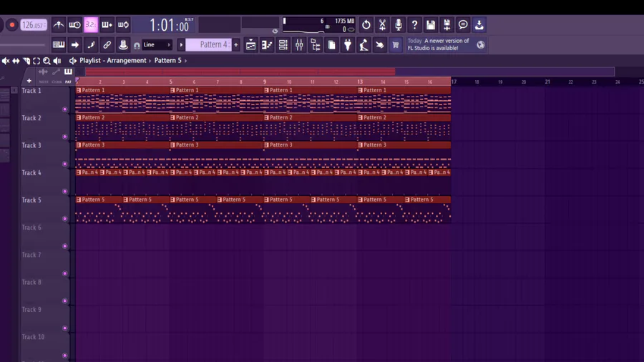The width and height of the screenshot is (644, 362).
Task: Click the microphone one-click recording icon
Action: tap(399, 25)
